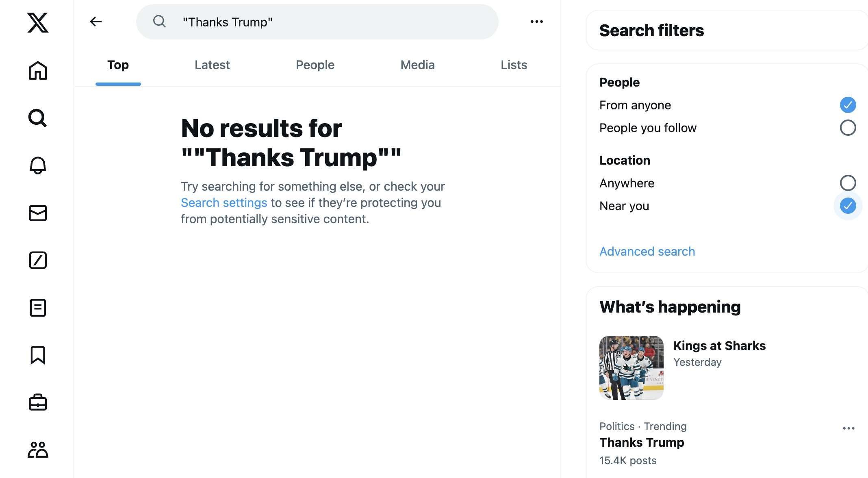868x478 pixels.
Task: Open the X logo home link
Action: click(x=38, y=22)
